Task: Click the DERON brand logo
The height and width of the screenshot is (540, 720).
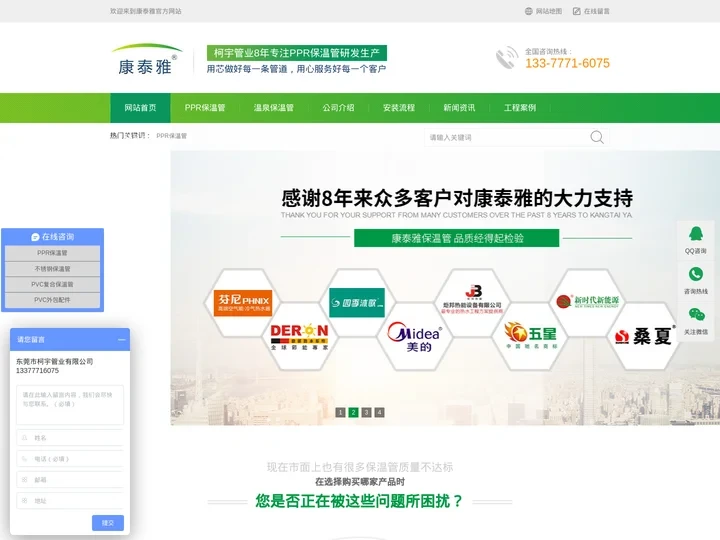Action: coord(299,337)
